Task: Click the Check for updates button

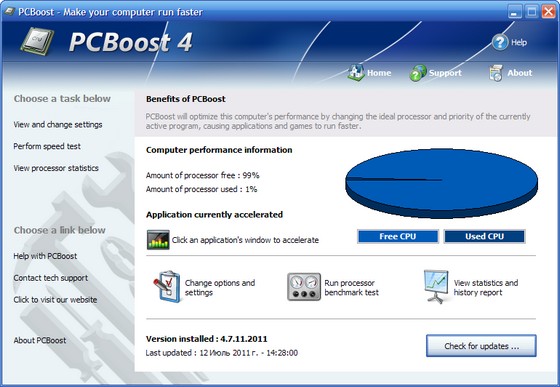Action: (481, 346)
